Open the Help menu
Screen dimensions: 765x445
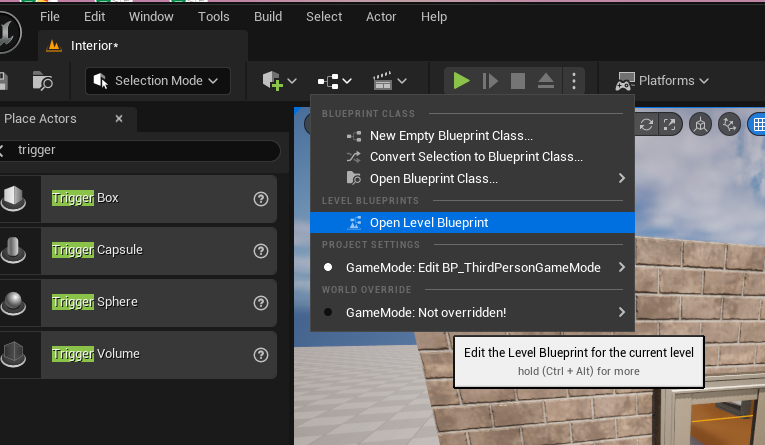coord(434,17)
